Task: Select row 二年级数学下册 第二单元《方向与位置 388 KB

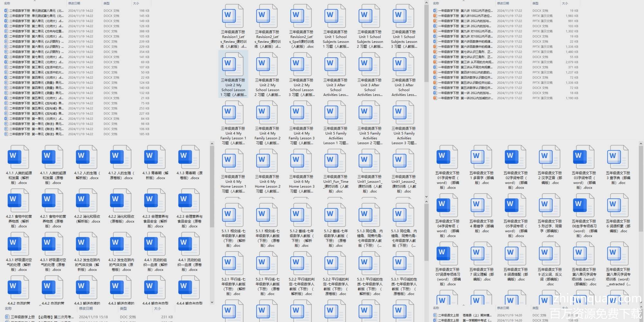Action: (x=77, y=31)
